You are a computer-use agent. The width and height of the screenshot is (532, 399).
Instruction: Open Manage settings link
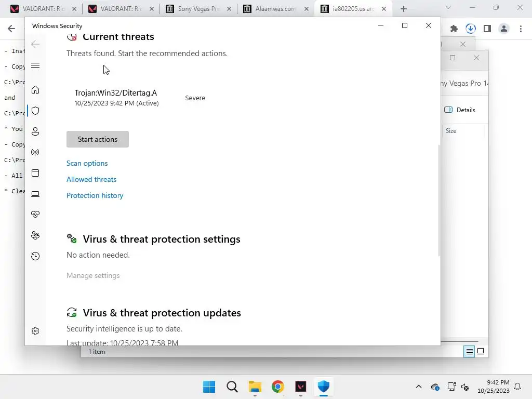click(x=93, y=275)
